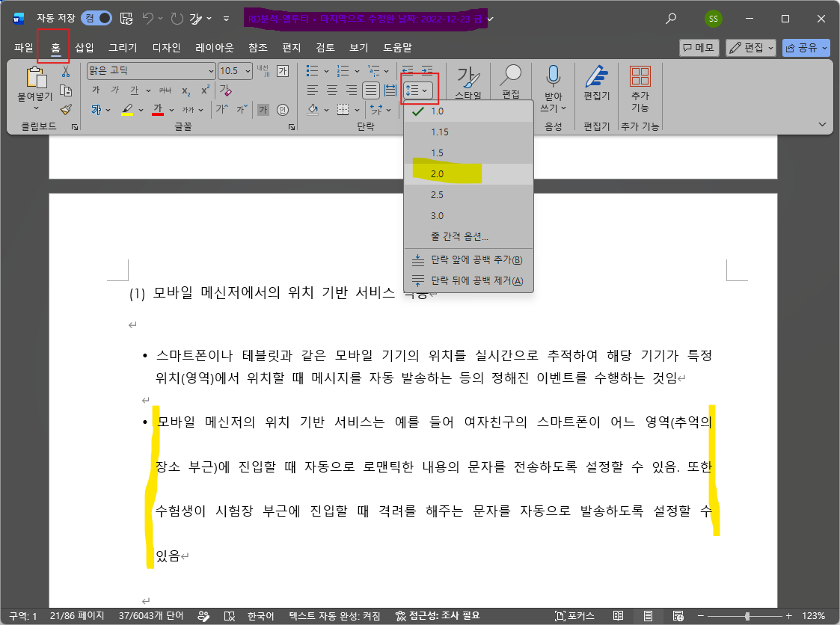Decrease font size with shrink button
The image size is (840, 625).
[x=242, y=109]
